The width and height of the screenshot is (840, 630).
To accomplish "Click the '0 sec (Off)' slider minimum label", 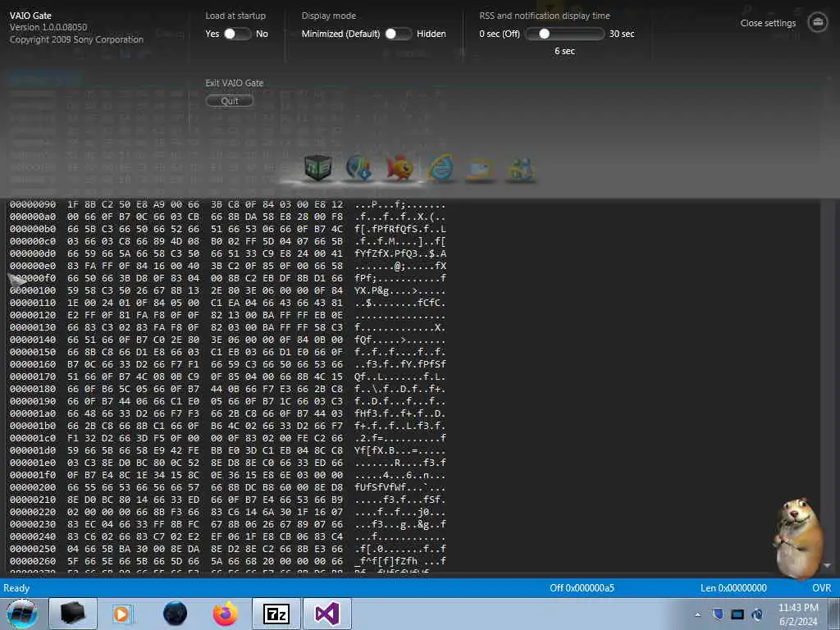I will [500, 34].
